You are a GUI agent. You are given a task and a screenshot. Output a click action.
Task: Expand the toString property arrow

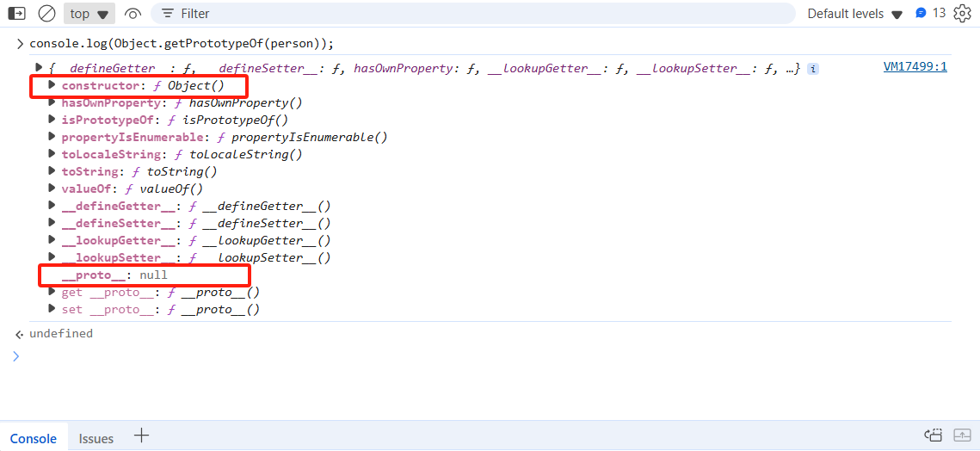coord(52,171)
